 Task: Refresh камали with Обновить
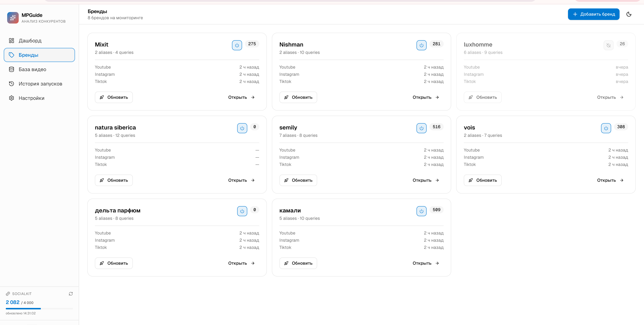(x=298, y=263)
